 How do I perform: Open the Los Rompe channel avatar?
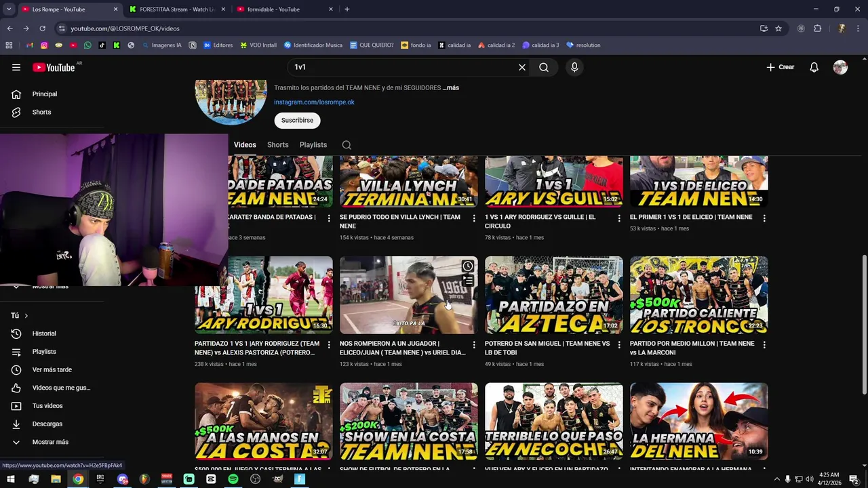coord(231,102)
